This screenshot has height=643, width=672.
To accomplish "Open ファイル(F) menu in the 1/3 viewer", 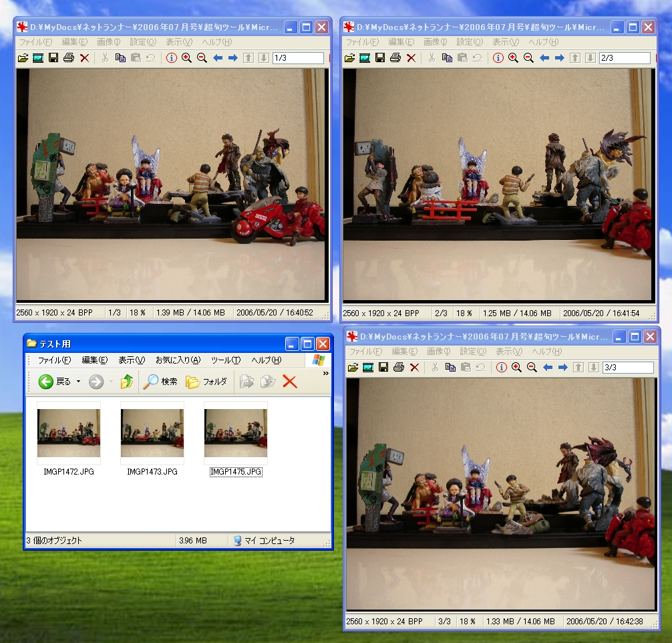I will (x=36, y=42).
